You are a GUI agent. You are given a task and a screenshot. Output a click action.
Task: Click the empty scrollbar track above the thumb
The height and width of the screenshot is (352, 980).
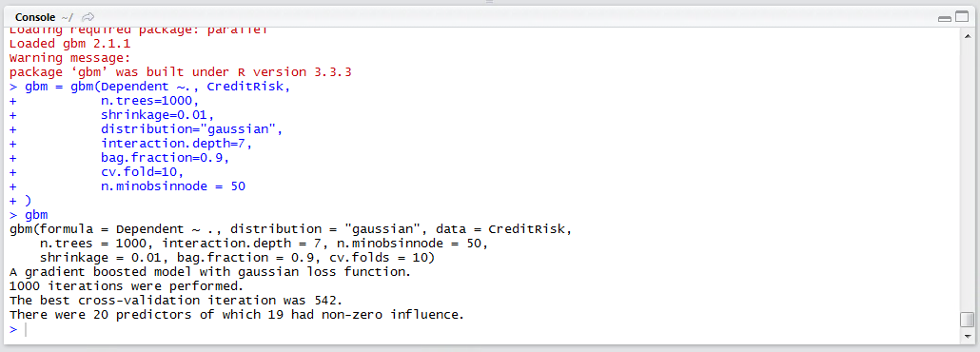967,175
